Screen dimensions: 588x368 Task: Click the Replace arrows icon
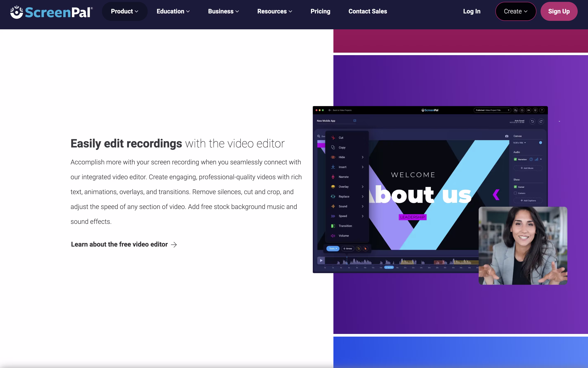click(333, 196)
